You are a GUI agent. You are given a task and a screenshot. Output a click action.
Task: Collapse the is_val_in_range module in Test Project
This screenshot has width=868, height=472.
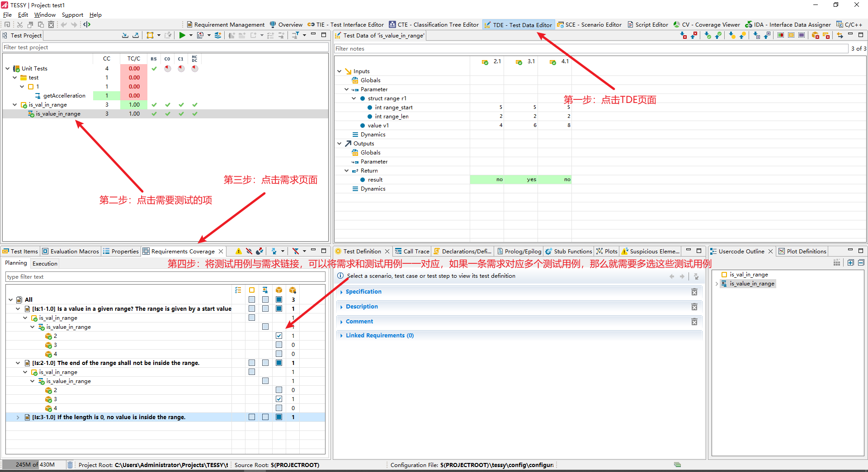[x=15, y=105]
